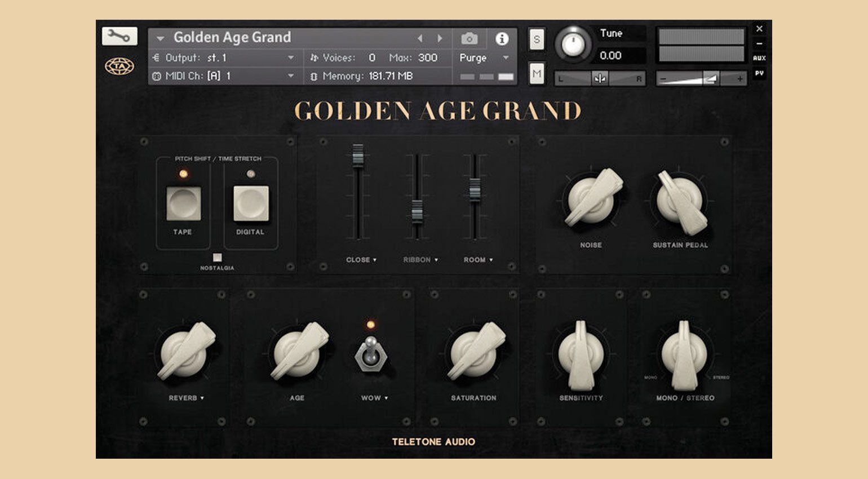Toggle the PV button
Viewport: 868px width, 479px height.
point(759,73)
